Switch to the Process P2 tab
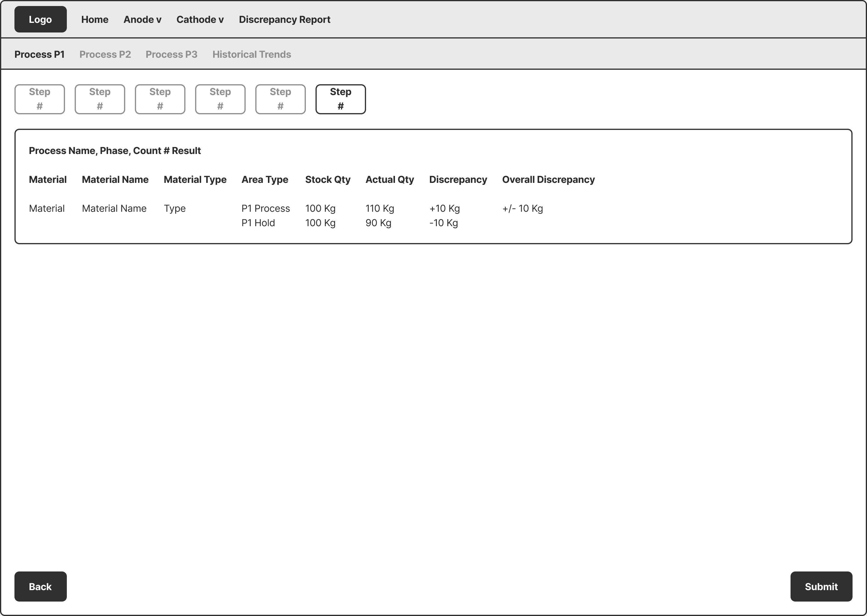867x616 pixels. [x=105, y=54]
